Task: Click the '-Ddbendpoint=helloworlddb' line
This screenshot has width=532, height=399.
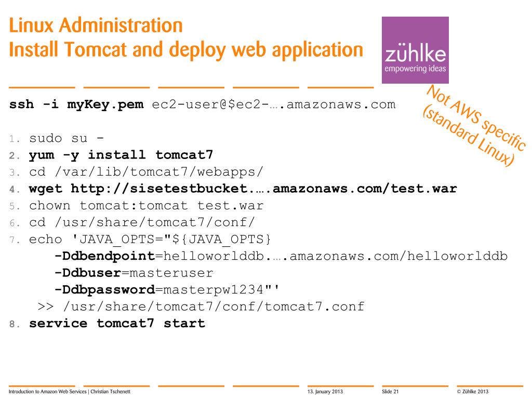Action: 281,256
